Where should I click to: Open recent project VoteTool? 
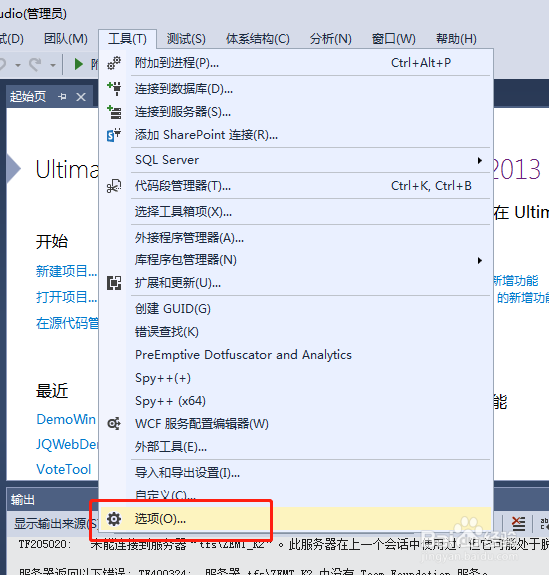coord(63,469)
